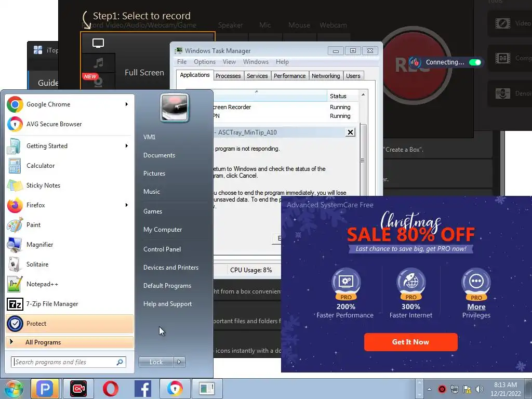Switch to the Processes tab
Viewport: 532px width, 399px height.
pyautogui.click(x=228, y=76)
